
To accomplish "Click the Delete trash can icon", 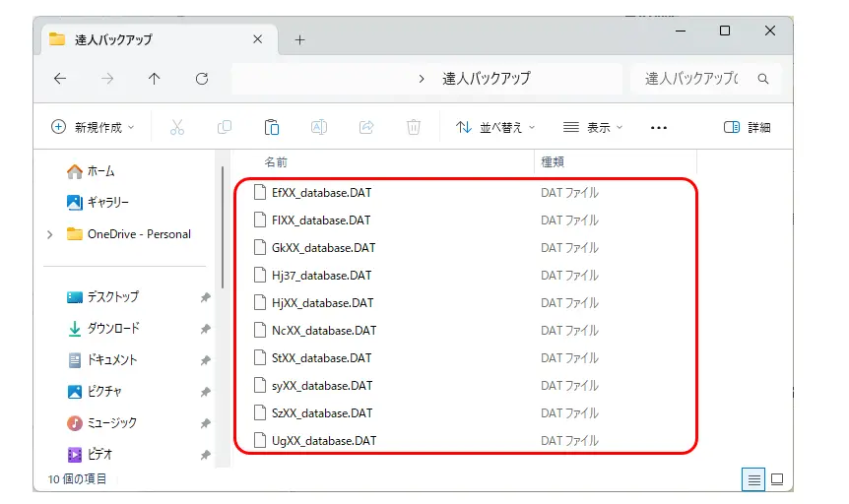I will coord(414,127).
